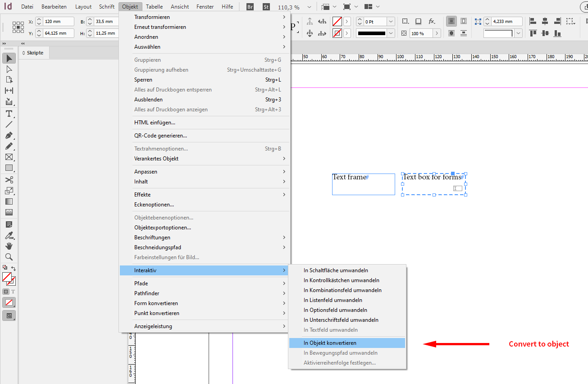Image resolution: width=588 pixels, height=384 pixels.
Task: Toggle Normal view mode at toolbox bottom
Action: pyautogui.click(x=9, y=315)
